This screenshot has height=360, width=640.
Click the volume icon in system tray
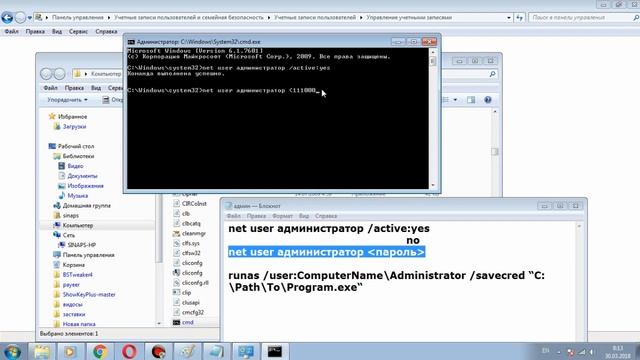[591, 352]
